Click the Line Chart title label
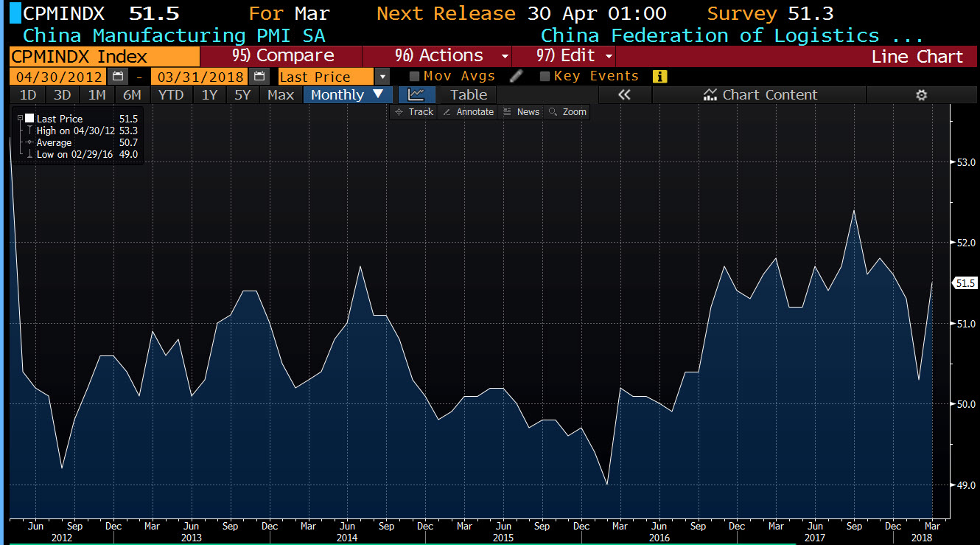Image resolution: width=980 pixels, height=545 pixels. pos(917,57)
